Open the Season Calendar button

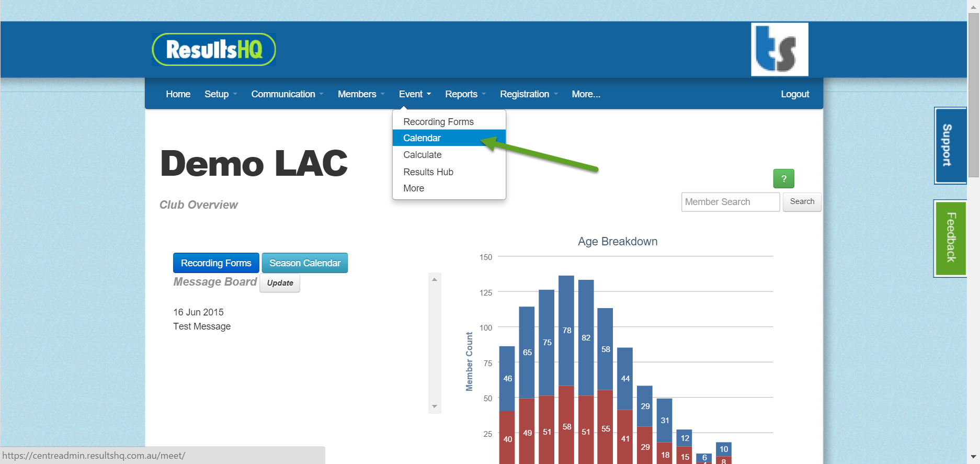(x=305, y=263)
